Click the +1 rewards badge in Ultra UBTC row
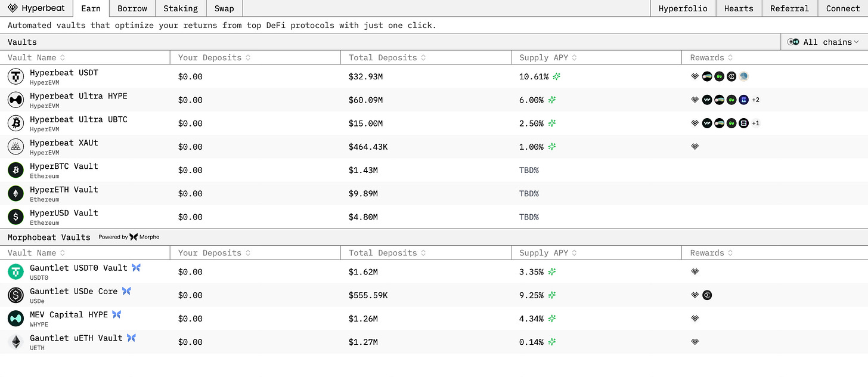 (755, 123)
